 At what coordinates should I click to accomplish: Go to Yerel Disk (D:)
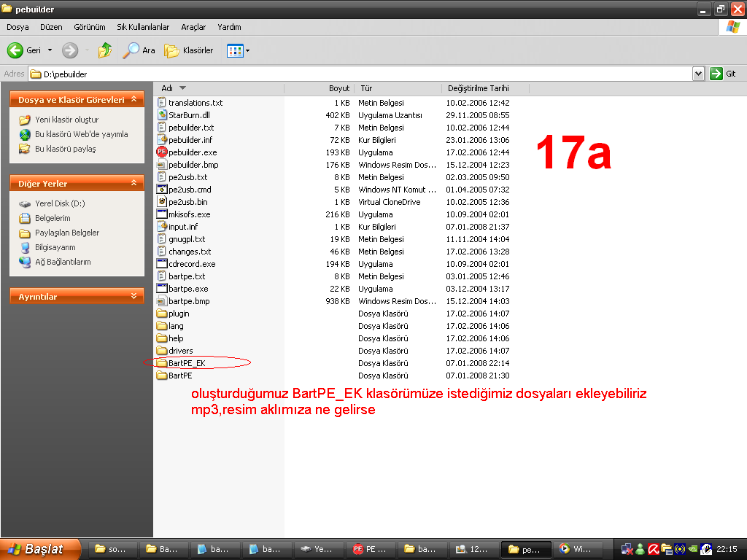coord(60,203)
